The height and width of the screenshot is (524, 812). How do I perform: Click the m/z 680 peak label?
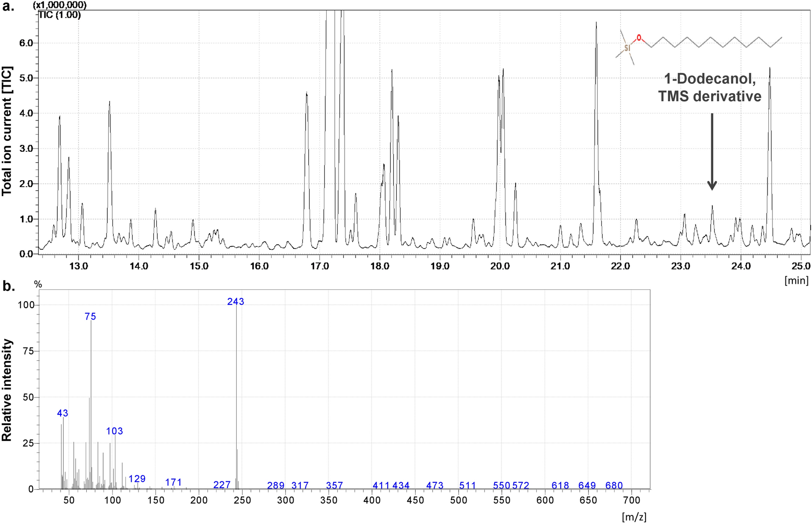click(x=614, y=485)
